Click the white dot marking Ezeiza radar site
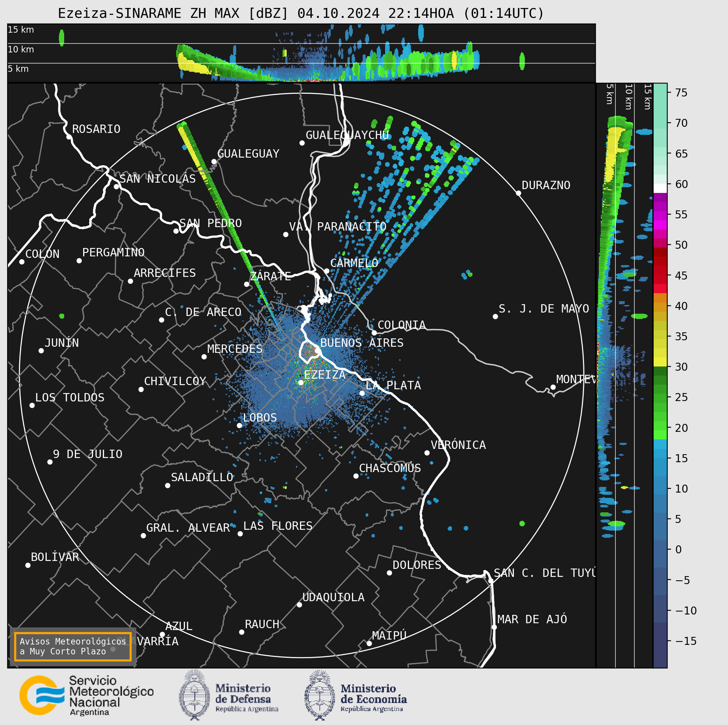Viewport: 728px width, 725px height. click(x=301, y=382)
